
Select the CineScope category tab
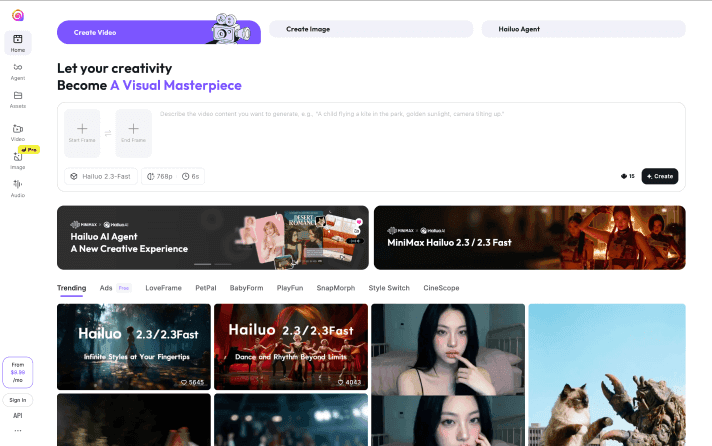point(441,288)
